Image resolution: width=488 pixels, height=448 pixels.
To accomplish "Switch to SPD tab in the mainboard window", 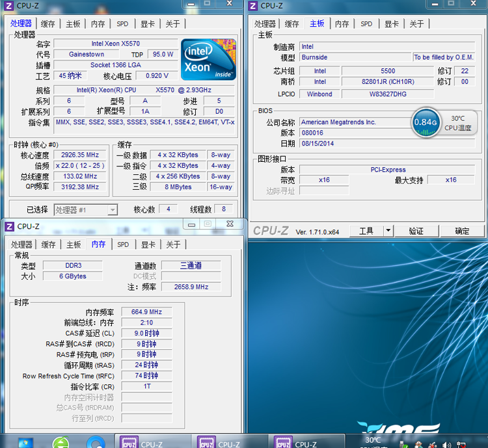I will (x=366, y=24).
